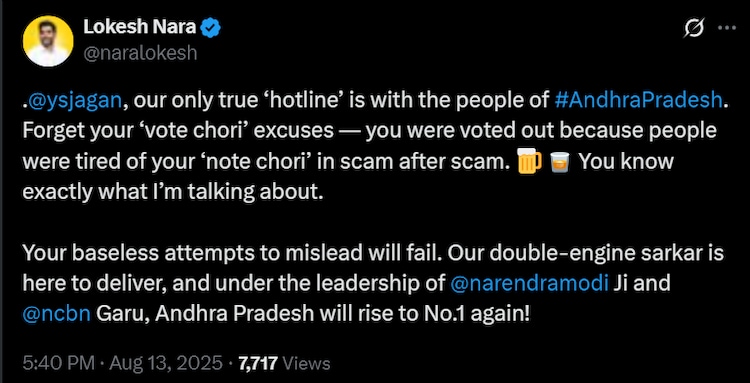Follow the #AndhraPradesh hashtag

pyautogui.click(x=639, y=99)
